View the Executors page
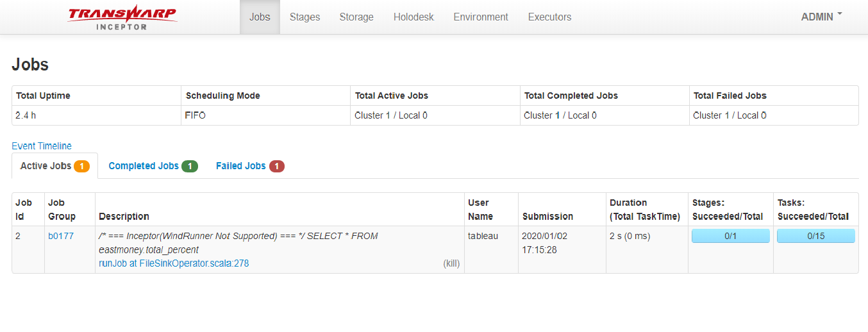 pyautogui.click(x=549, y=17)
